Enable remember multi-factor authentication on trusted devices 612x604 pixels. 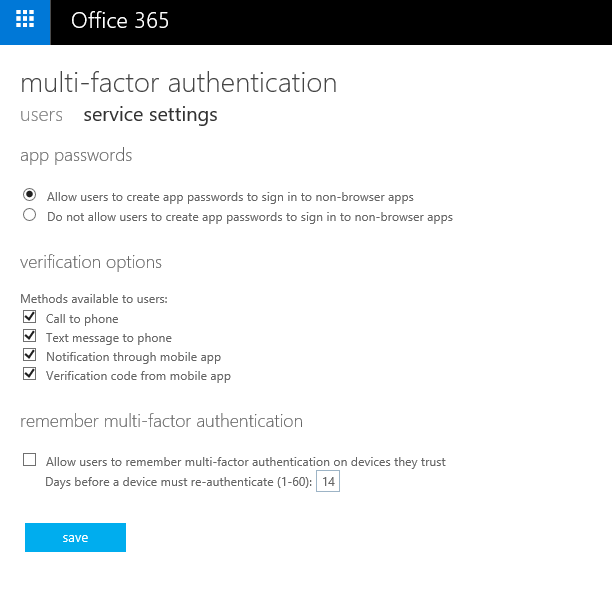click(30, 460)
